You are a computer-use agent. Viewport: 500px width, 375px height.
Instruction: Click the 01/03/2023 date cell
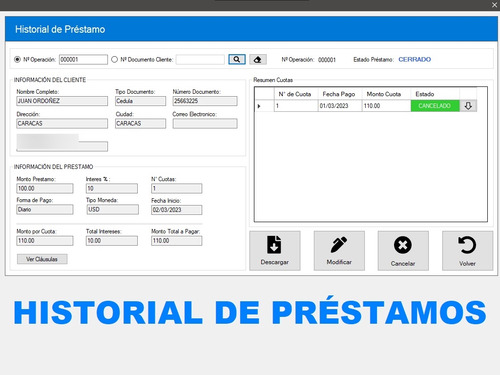coord(340,106)
